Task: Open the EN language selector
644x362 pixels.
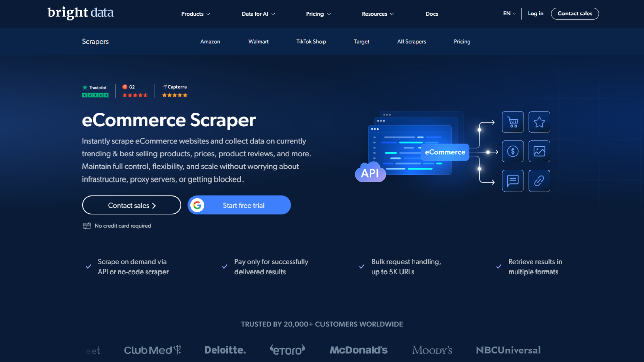Action: click(509, 14)
